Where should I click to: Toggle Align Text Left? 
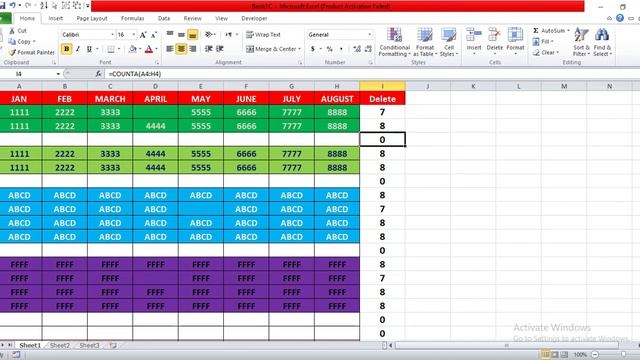[170, 49]
